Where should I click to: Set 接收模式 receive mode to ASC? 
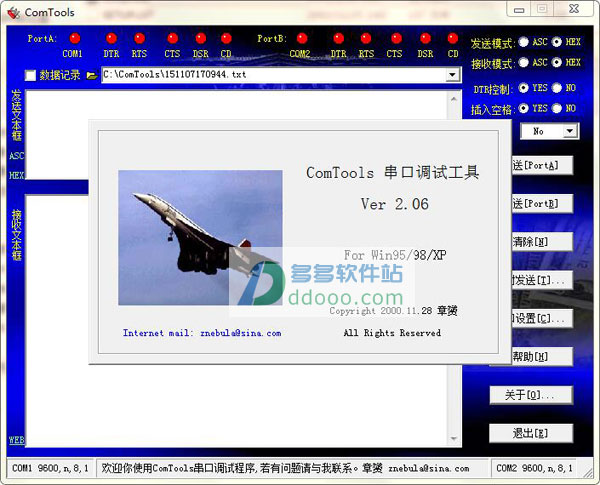(523, 62)
